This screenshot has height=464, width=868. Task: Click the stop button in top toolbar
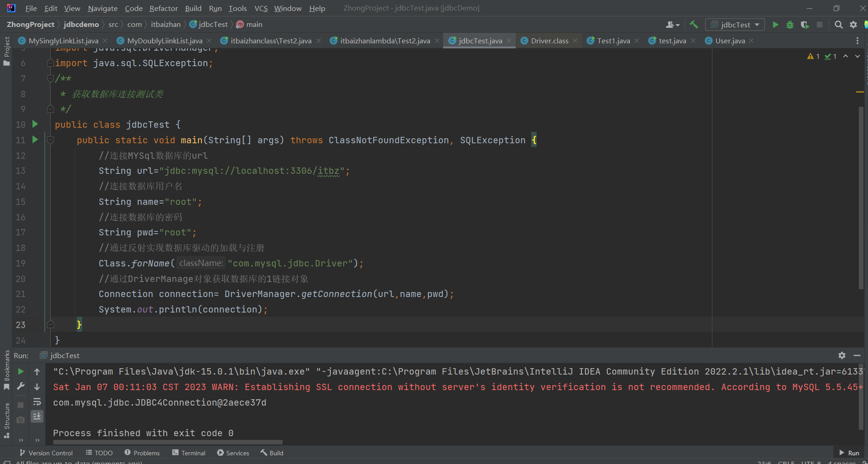point(820,25)
